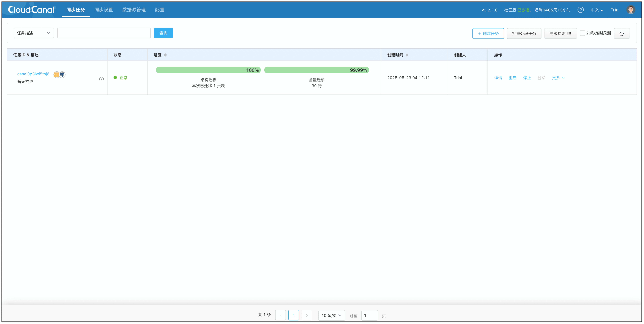Switch to the 同步设置 tab
Image resolution: width=644 pixels, height=324 pixels.
coord(104,10)
